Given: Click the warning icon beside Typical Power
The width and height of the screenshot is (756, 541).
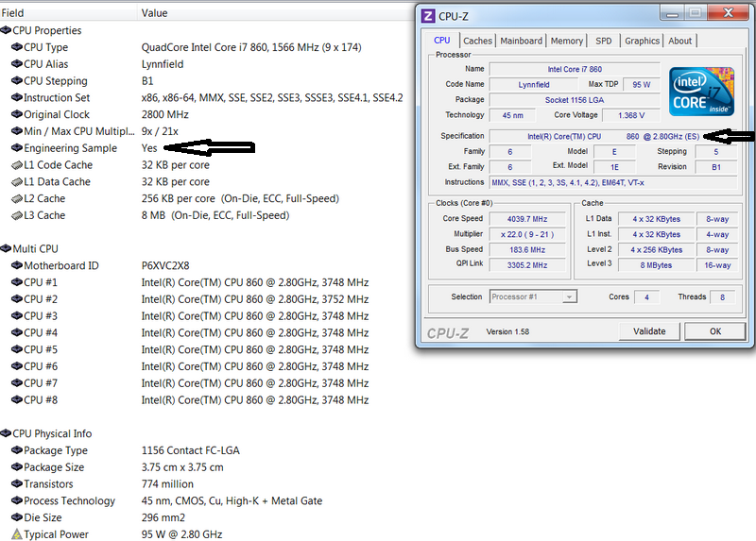Looking at the screenshot, I should tap(17, 534).
